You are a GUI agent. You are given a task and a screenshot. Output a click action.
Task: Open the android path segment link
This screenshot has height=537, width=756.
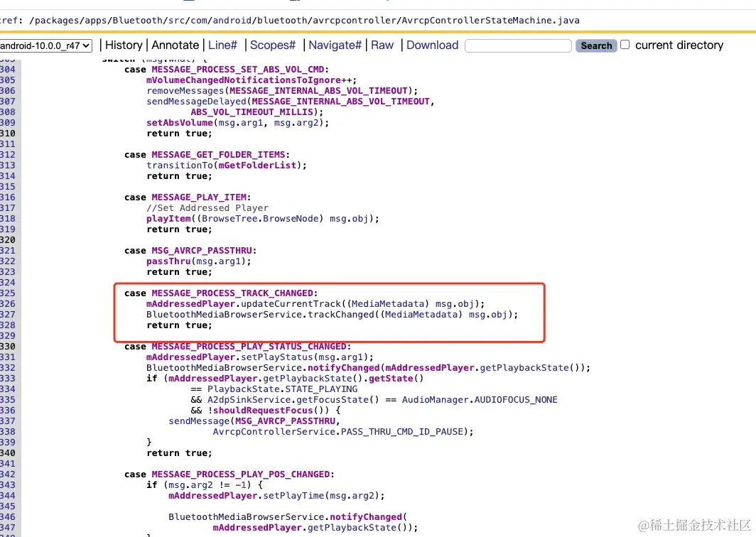pyautogui.click(x=232, y=21)
